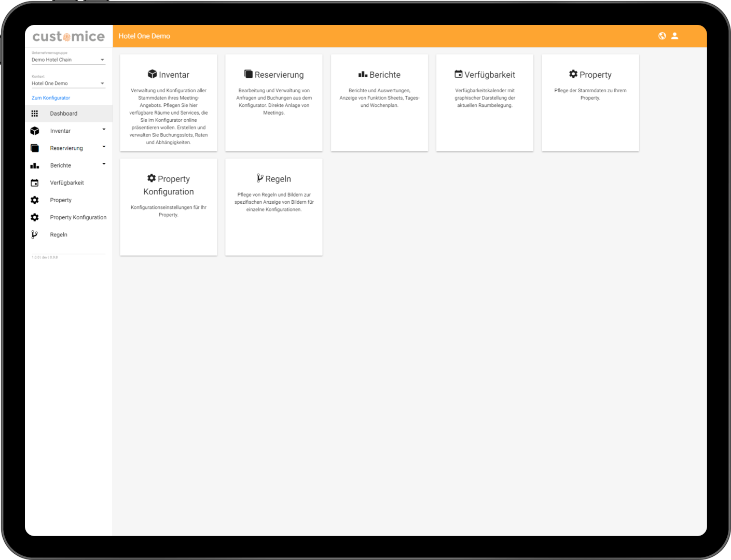Open the Regeln dashboard card
This screenshot has width=731, height=560.
(x=274, y=207)
